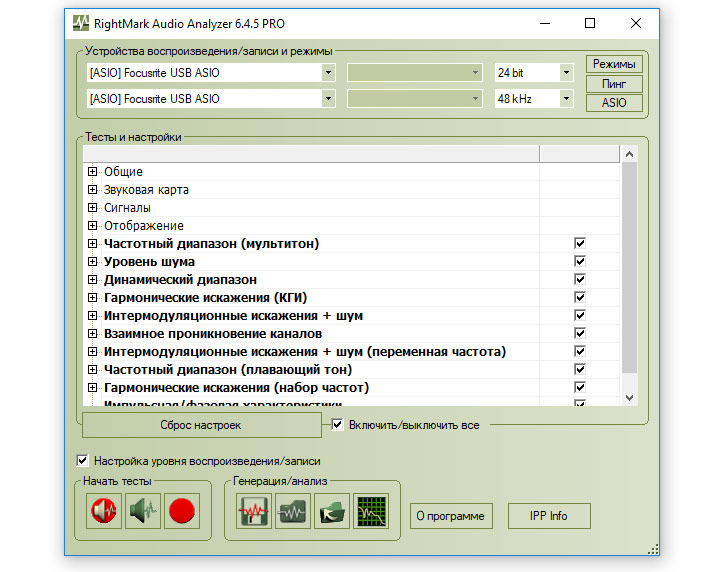The height and width of the screenshot is (572, 715).
Task: Toggle intermodulation (переменная частота) checkbox
Action: (x=580, y=351)
